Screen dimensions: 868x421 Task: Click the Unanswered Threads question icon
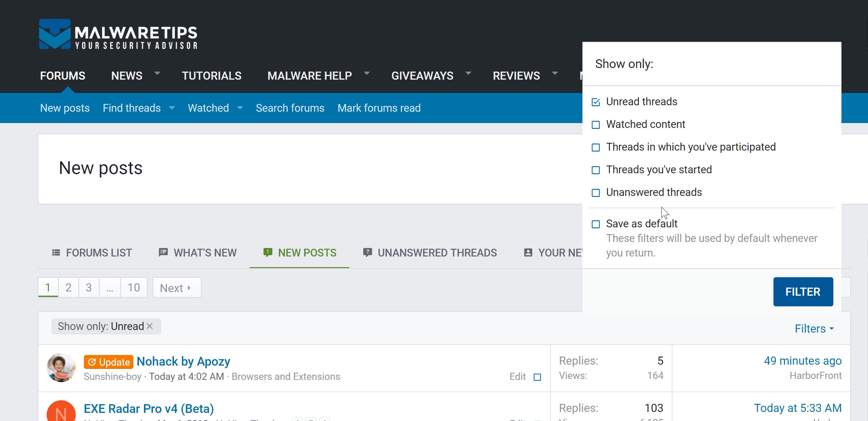[367, 252]
